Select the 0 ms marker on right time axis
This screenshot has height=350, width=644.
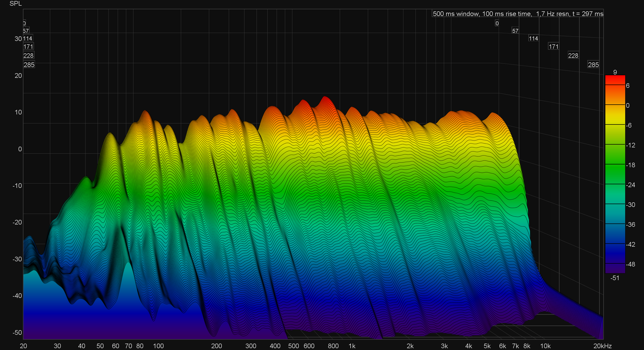click(497, 23)
